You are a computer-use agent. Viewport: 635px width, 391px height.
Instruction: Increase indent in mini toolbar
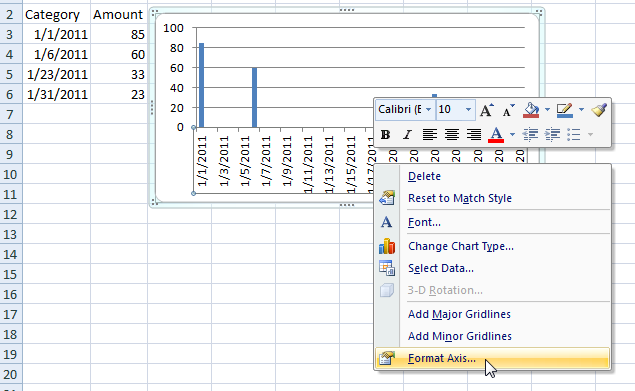click(552, 134)
